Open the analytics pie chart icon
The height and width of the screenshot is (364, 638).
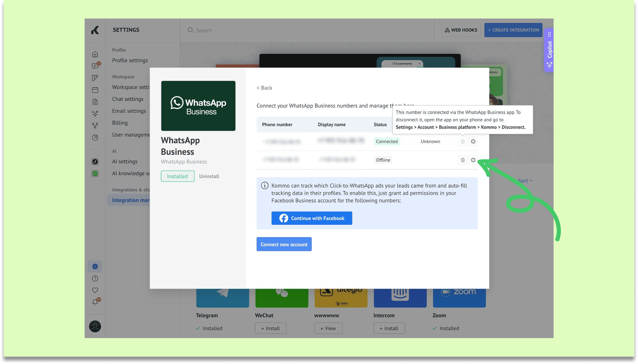[x=95, y=138]
